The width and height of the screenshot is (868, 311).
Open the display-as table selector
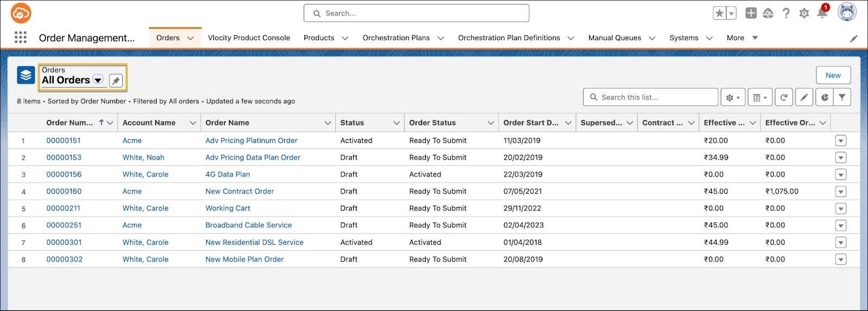point(760,97)
